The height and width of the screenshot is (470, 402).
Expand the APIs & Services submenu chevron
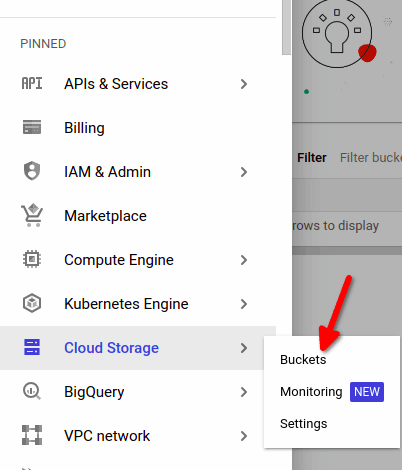tap(244, 84)
